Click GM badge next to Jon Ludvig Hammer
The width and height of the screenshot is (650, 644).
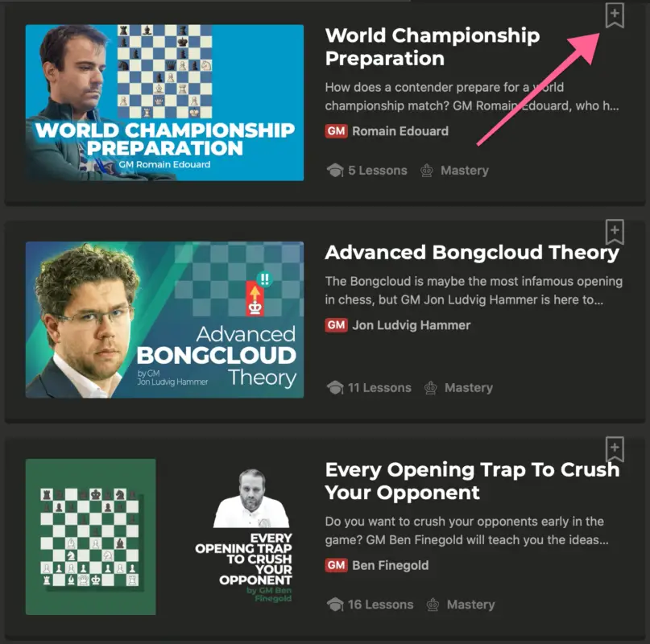tap(336, 325)
